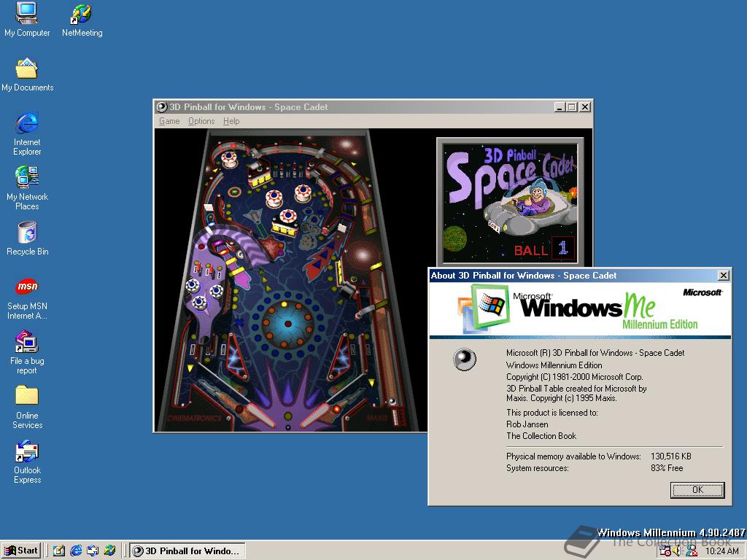Click the taskbar clock showing 10:24 AM
The height and width of the screenshot is (560, 747).
point(721,551)
